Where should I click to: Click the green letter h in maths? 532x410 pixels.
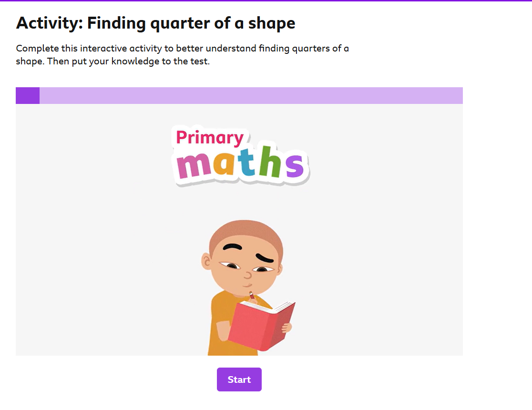[x=270, y=162]
